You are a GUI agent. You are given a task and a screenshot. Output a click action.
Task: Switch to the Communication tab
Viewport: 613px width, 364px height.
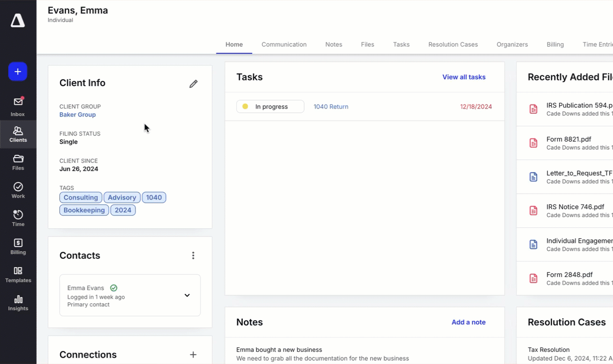[284, 44]
